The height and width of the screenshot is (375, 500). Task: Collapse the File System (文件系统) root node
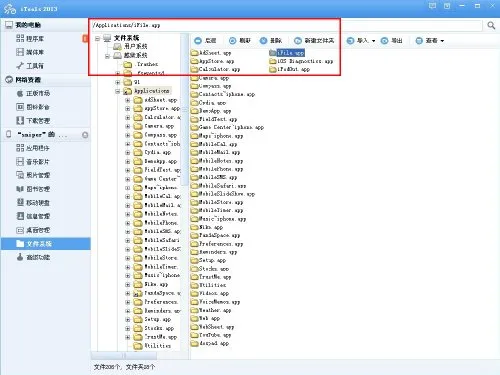pyautogui.click(x=97, y=38)
